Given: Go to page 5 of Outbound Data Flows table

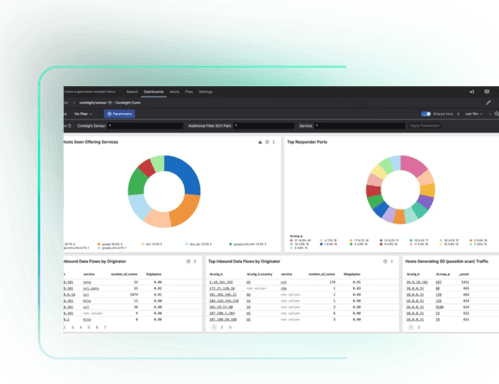Looking at the screenshot, I should [89, 327].
